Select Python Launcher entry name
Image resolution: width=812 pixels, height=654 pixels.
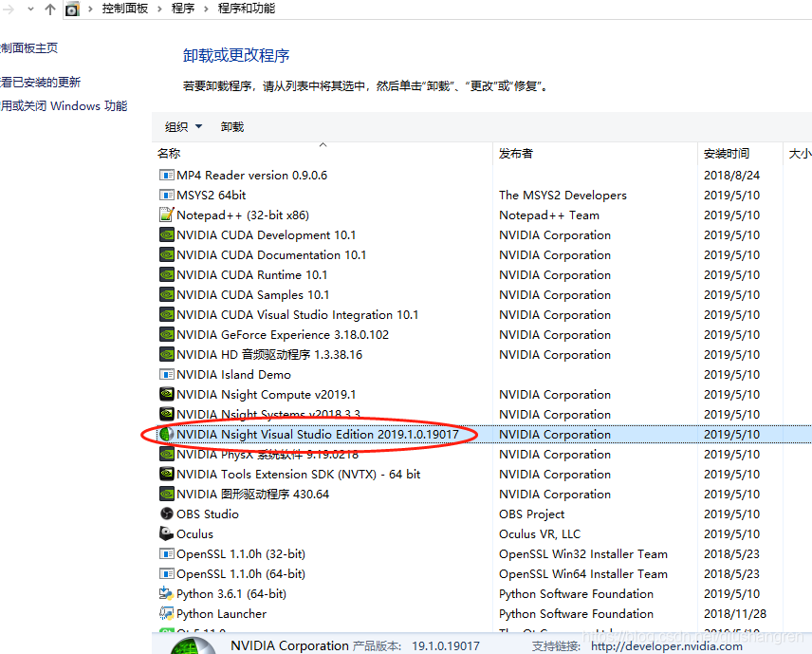222,613
